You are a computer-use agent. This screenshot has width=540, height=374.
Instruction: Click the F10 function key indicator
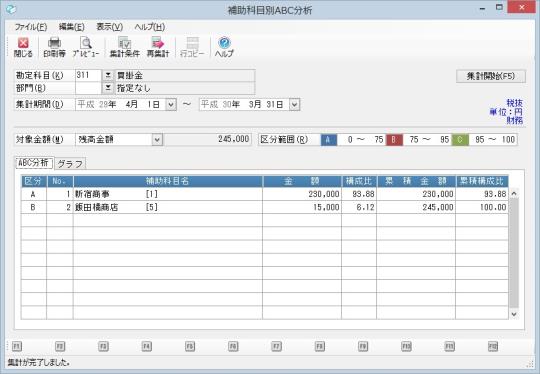tap(406, 346)
